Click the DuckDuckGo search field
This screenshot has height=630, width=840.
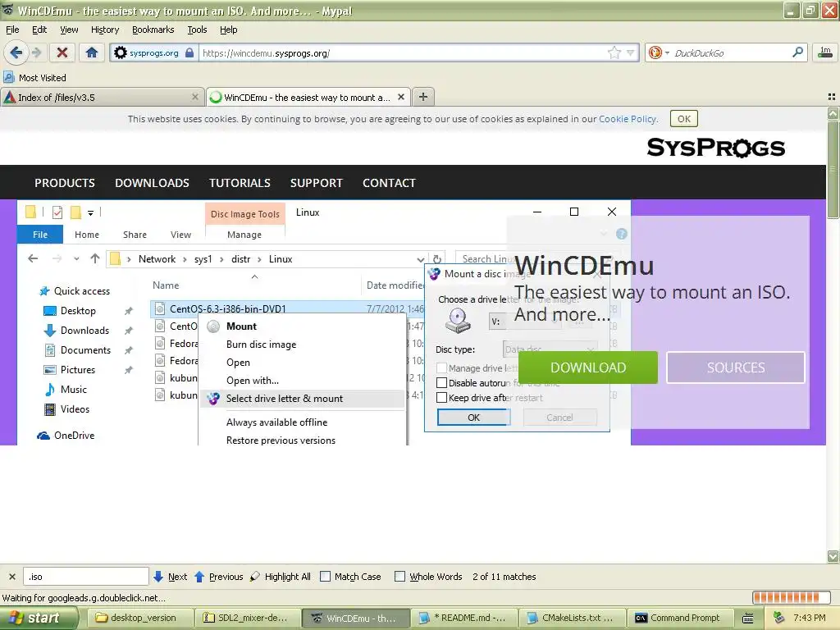729,52
